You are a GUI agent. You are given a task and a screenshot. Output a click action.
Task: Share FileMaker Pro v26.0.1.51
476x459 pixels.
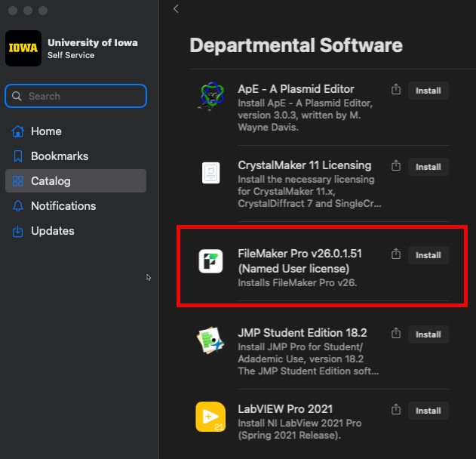pos(396,254)
